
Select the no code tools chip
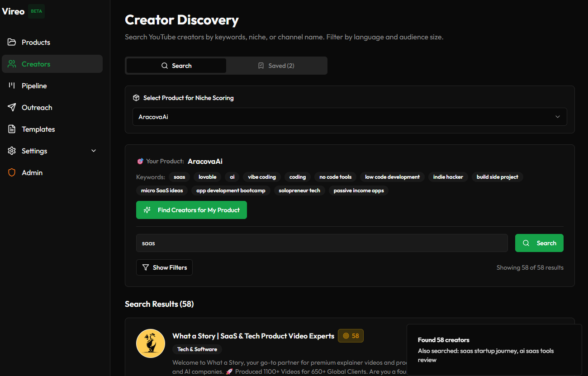point(335,177)
